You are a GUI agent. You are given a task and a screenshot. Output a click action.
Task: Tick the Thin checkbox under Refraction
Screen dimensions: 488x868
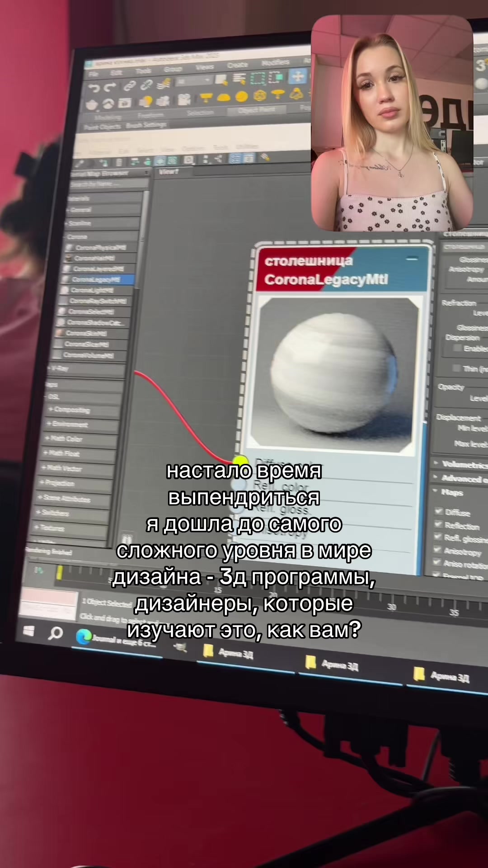[456, 368]
